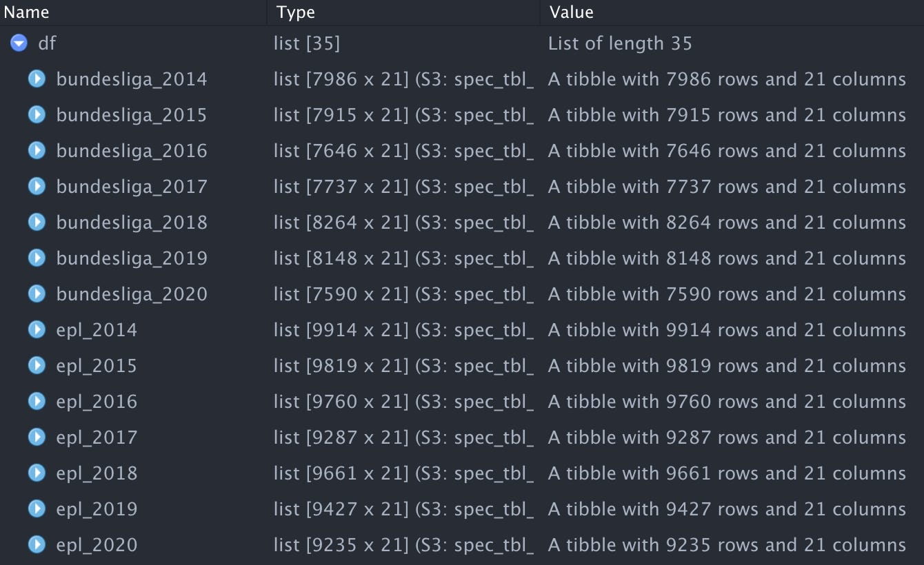Click the epl_2017 variable name
Viewport: 924px width, 565px height.
[97, 437]
